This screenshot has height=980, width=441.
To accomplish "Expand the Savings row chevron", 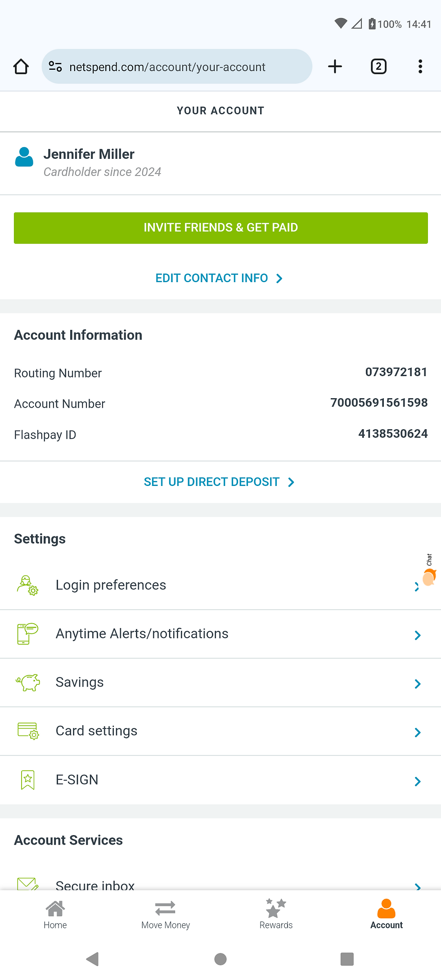I will tap(418, 683).
